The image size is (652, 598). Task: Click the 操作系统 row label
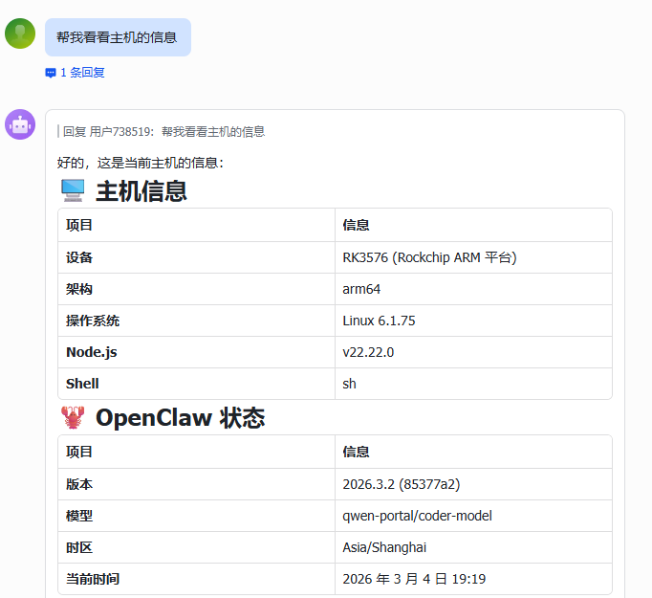[93, 321]
